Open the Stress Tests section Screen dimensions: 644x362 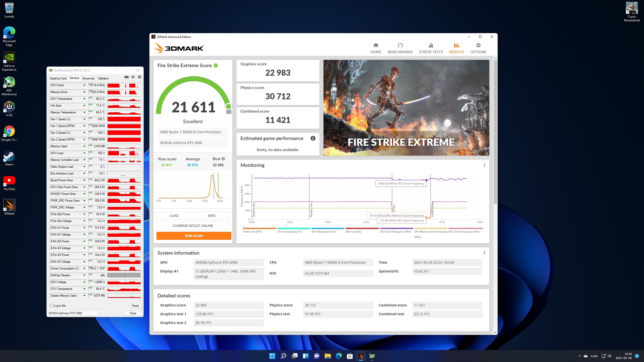pyautogui.click(x=431, y=48)
